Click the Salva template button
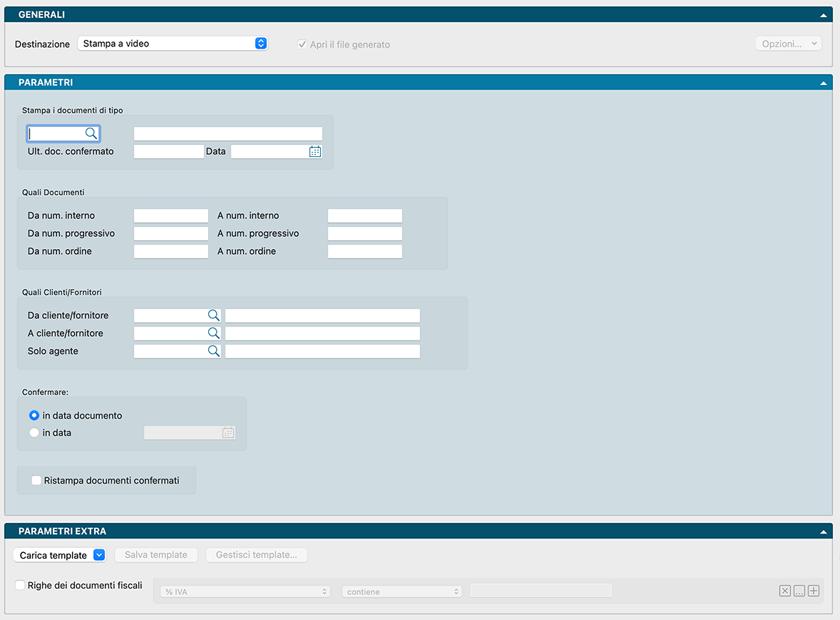The image size is (840, 620). pos(156,555)
